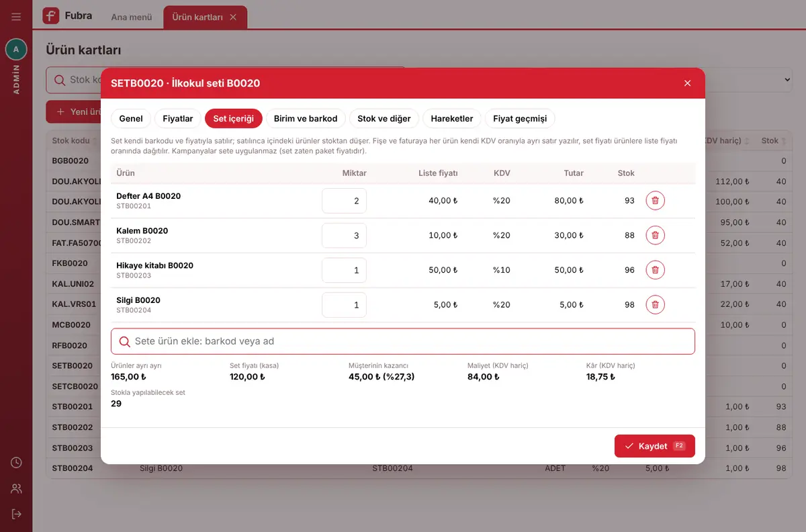Screen dimensions: 806x532
Task: Open the clock history icon in sidebar
Action: tap(16, 463)
